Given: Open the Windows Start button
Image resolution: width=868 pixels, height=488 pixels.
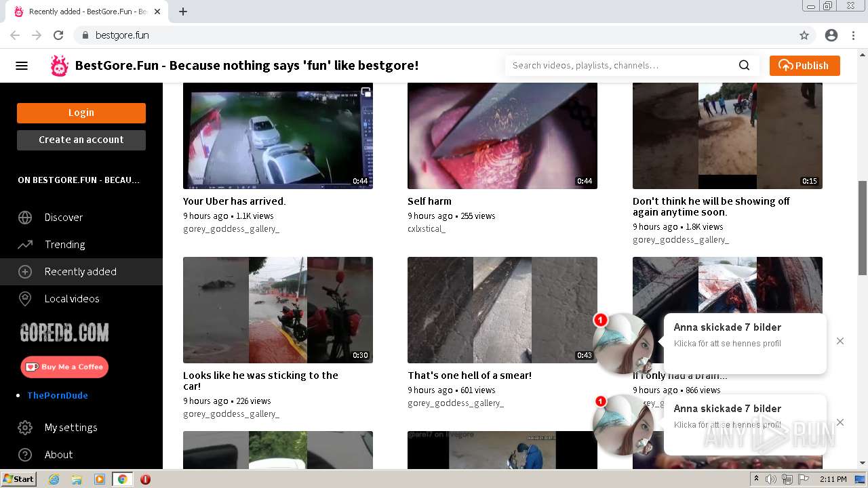Looking at the screenshot, I should 18,479.
